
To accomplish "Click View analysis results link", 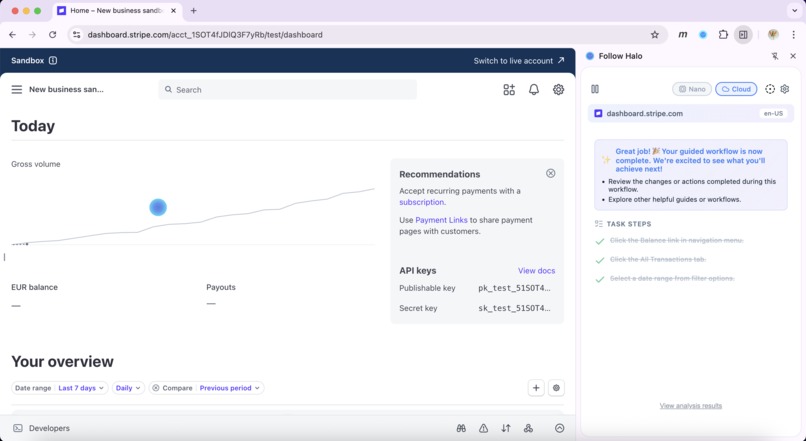I will click(x=691, y=406).
